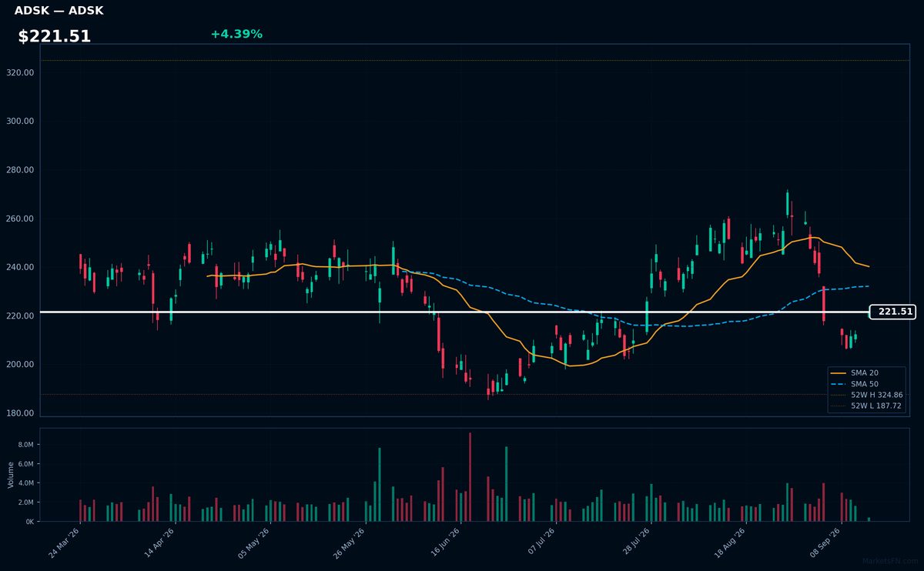Click the 320.00 price axis label
The image size is (924, 571).
coord(20,72)
